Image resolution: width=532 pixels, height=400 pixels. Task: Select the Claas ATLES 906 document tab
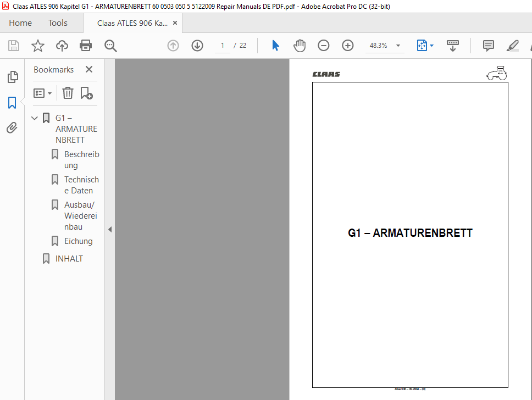pos(132,23)
